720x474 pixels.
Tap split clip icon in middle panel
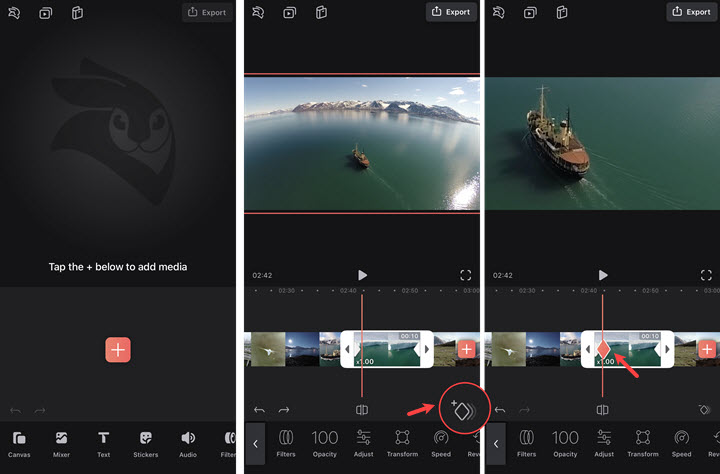[x=362, y=410]
